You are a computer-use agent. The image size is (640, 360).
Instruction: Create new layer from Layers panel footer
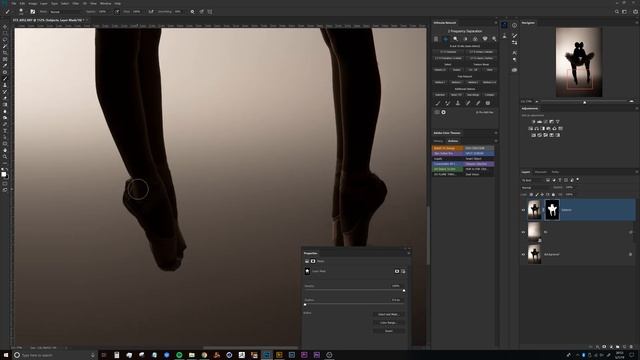(x=624, y=347)
